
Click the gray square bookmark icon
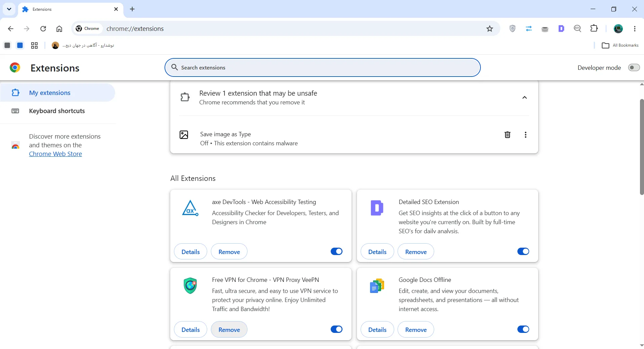click(x=7, y=45)
